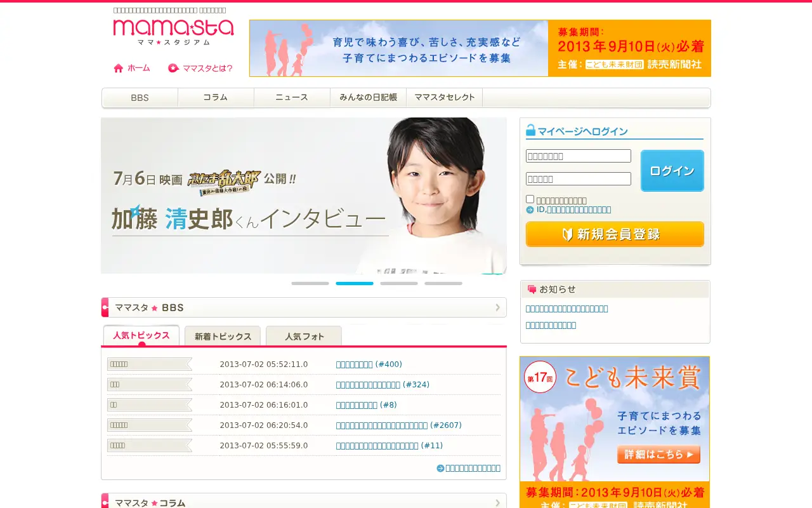Open the コラム navigation tab
The width and height of the screenshot is (812, 508).
pos(216,98)
